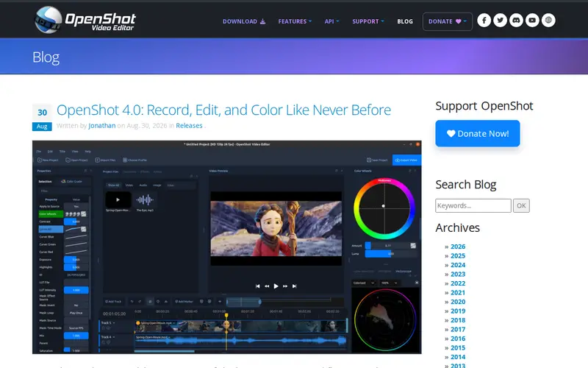The image size is (588, 368).
Task: Open the Releases category link
Action: point(189,125)
